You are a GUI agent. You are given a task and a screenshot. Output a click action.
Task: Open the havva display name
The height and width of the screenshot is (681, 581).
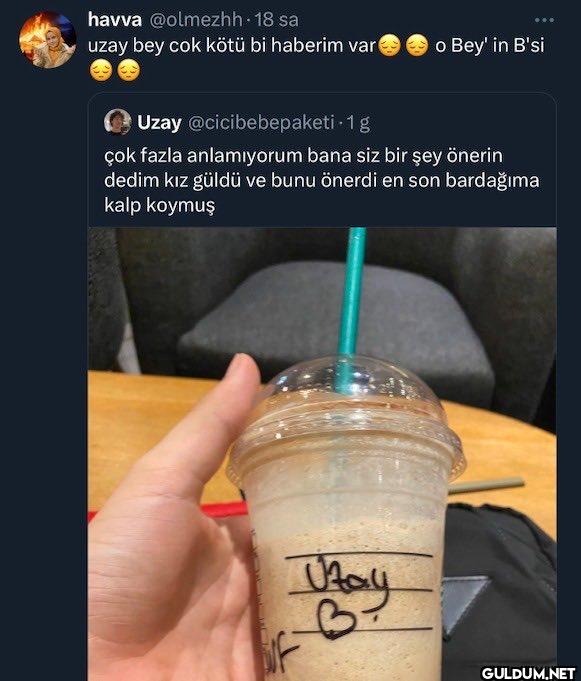(115, 20)
